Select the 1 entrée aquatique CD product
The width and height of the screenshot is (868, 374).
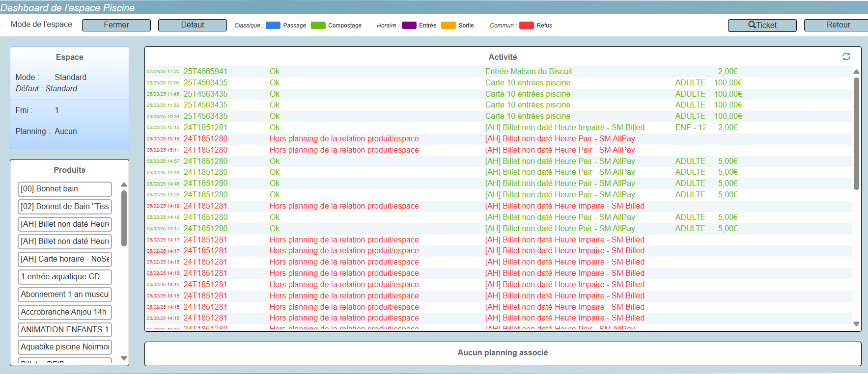(65, 277)
